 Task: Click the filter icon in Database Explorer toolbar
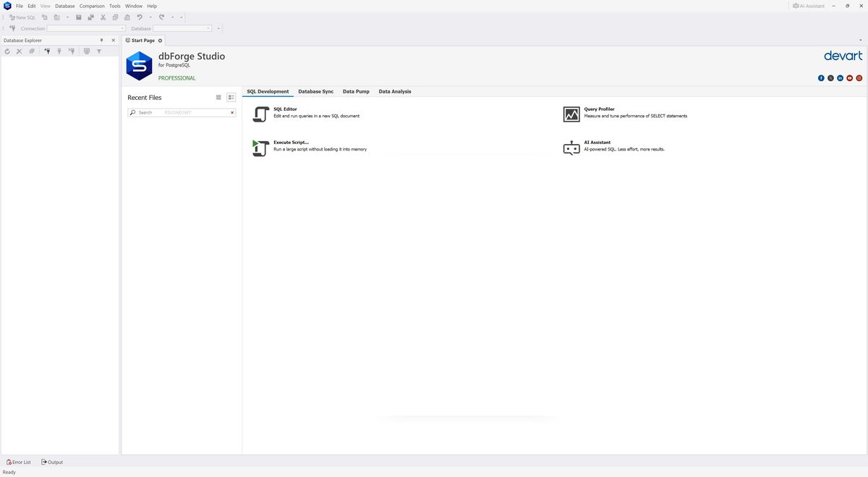pyautogui.click(x=99, y=51)
